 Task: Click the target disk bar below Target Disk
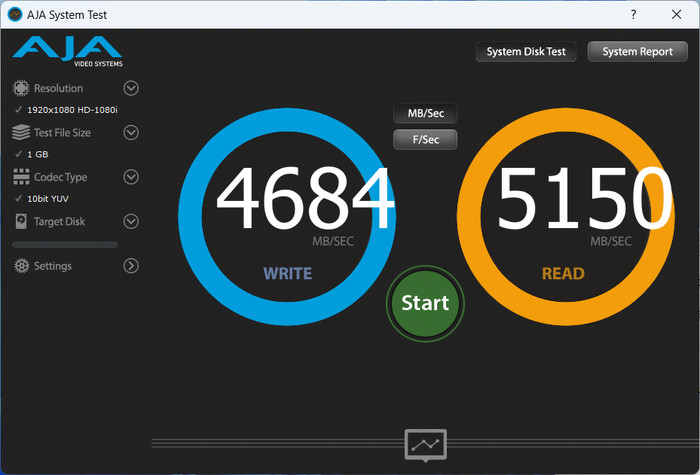[65, 245]
